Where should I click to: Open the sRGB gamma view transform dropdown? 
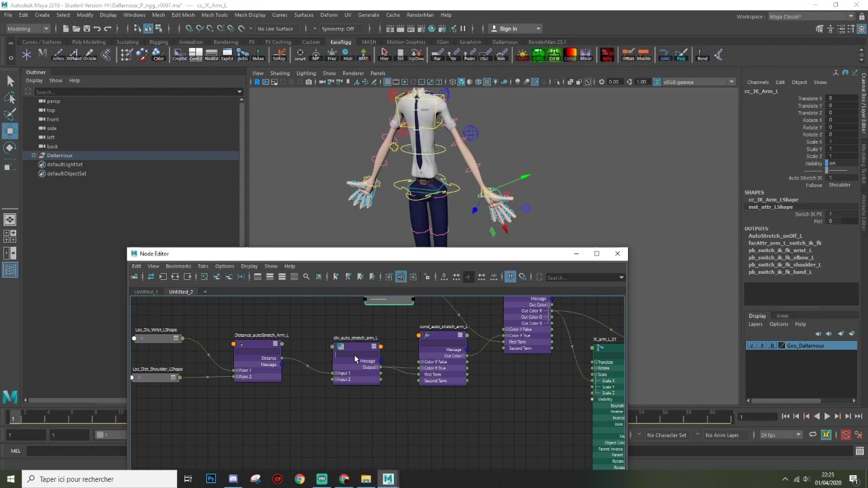point(698,82)
